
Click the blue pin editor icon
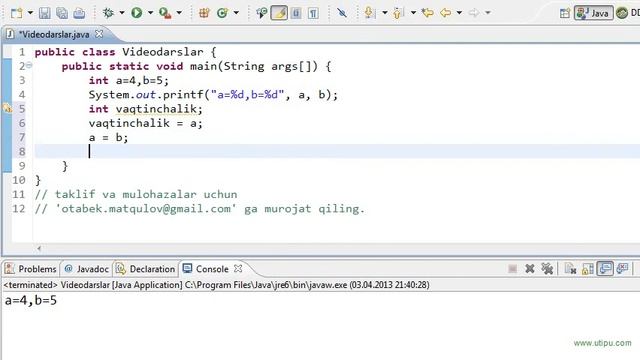coord(342,13)
